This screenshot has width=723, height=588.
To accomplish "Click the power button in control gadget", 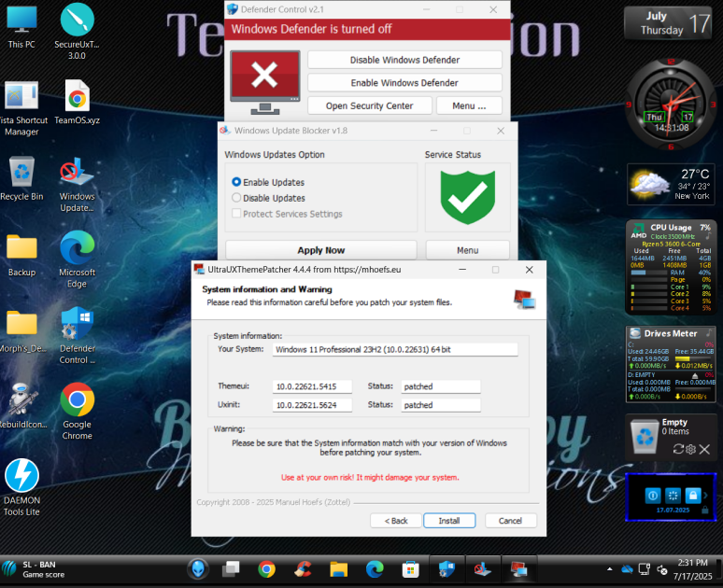I will coord(652,496).
